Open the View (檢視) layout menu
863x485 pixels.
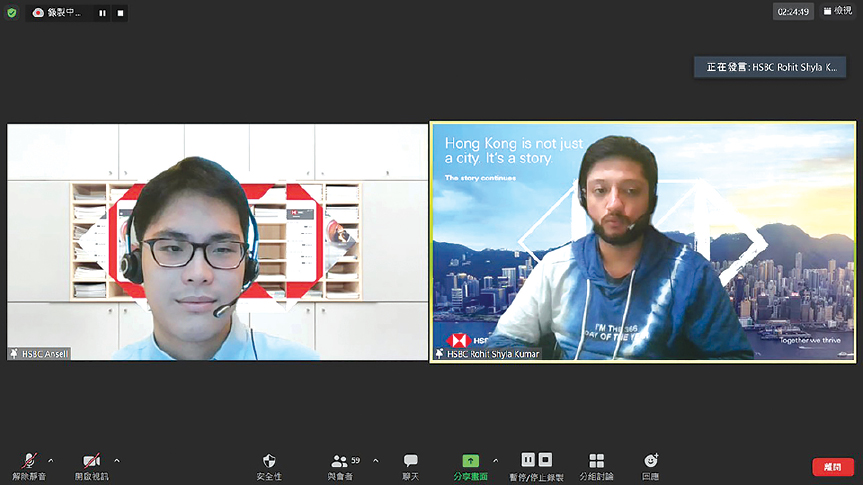pyautogui.click(x=838, y=11)
